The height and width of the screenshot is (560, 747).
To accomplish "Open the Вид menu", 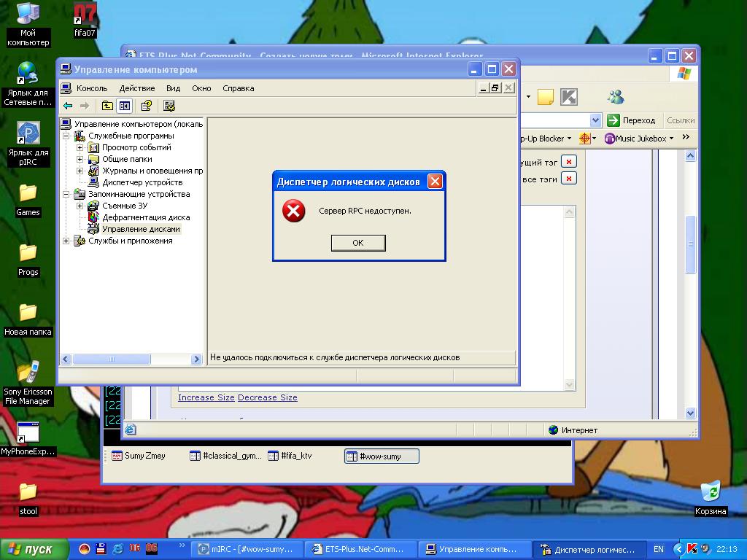I will (173, 88).
